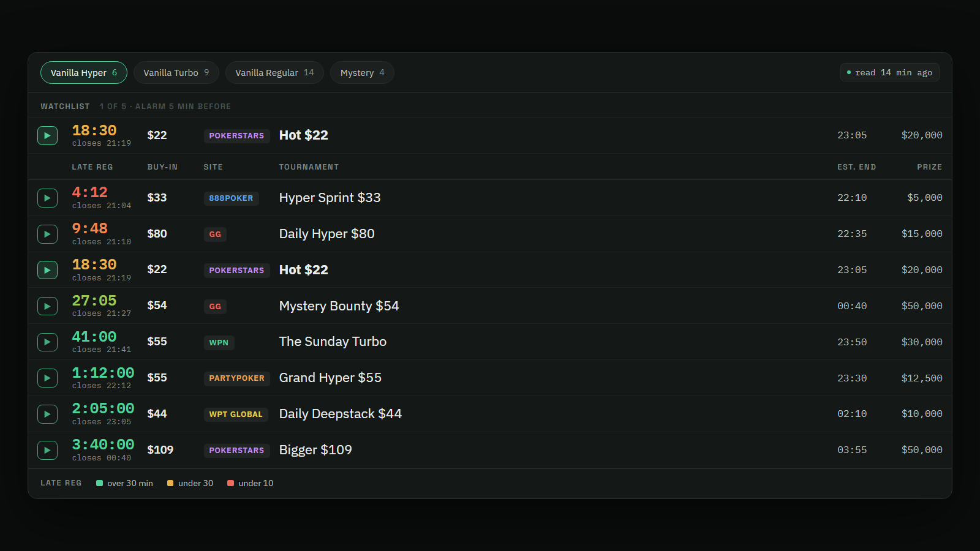Click the WATCHLIST section label

coord(65,107)
